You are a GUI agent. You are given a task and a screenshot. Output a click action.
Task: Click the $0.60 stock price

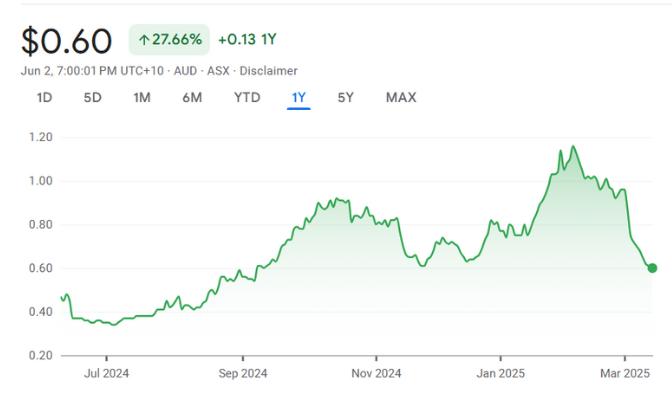[x=66, y=41]
